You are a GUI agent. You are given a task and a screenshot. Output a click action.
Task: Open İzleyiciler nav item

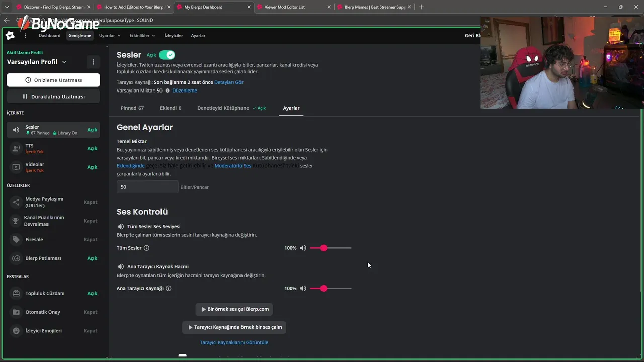click(x=174, y=36)
